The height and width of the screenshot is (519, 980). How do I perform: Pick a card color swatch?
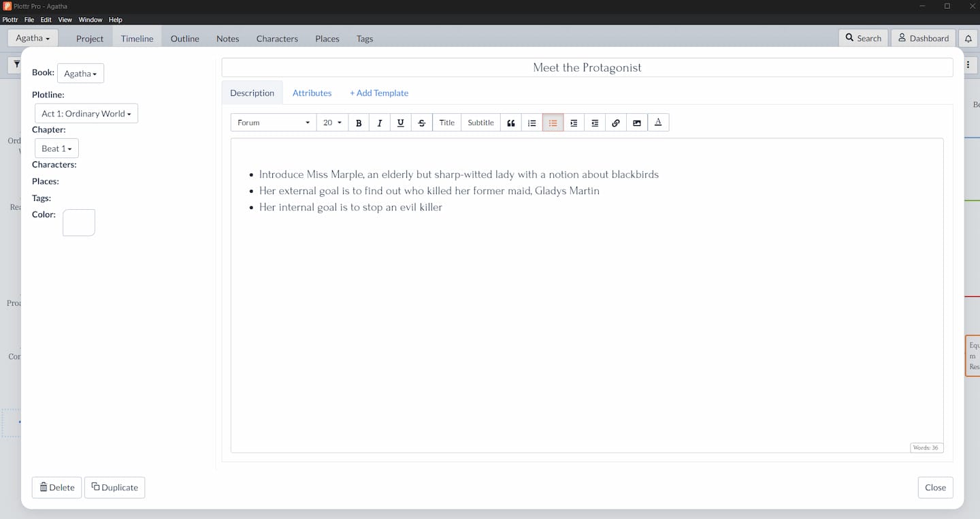coord(78,222)
